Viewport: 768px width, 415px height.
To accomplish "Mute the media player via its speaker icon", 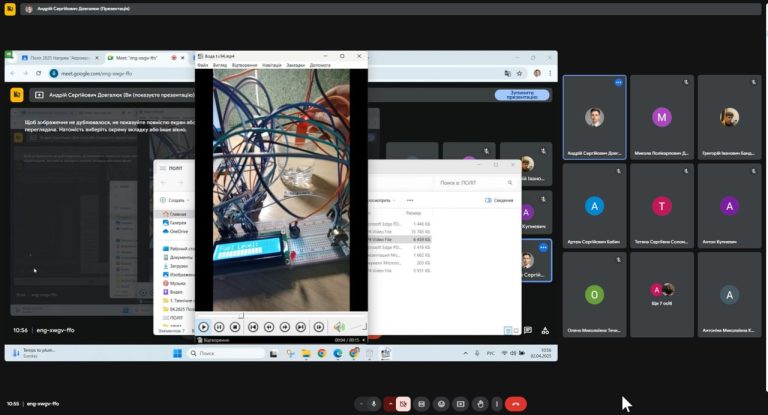I will [339, 327].
